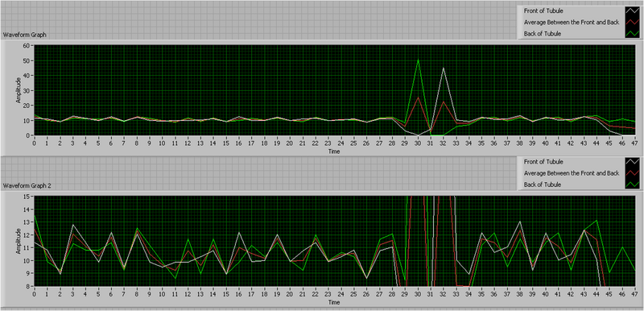
Task: Click the Amplitude axis label of Waveform Graph
Action: 19,90
